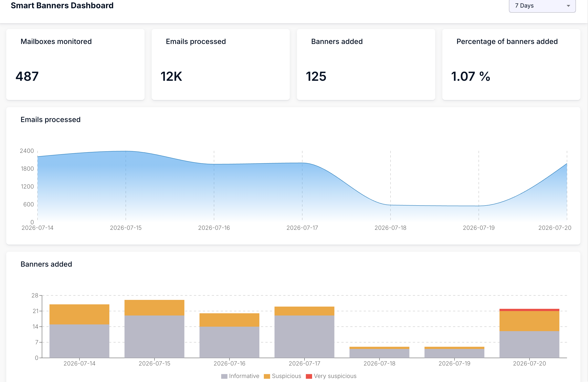Click the Very suspicious legend label
588x382 pixels.
(335, 376)
